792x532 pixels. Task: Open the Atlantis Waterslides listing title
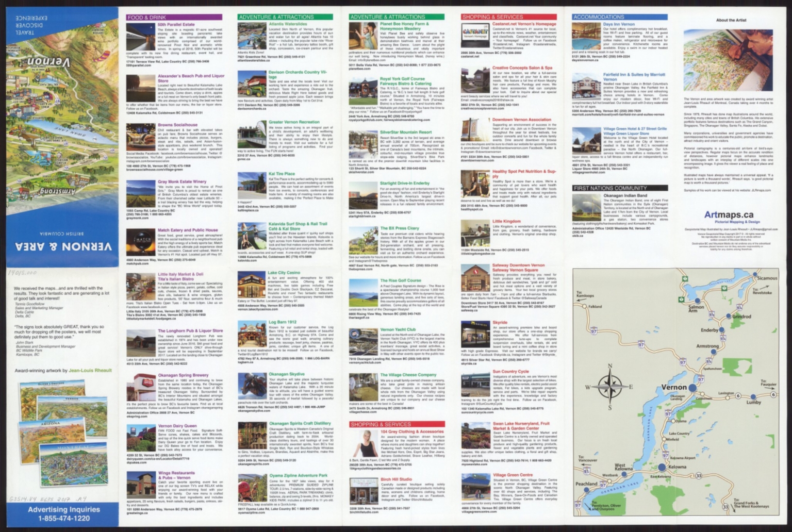click(x=288, y=24)
